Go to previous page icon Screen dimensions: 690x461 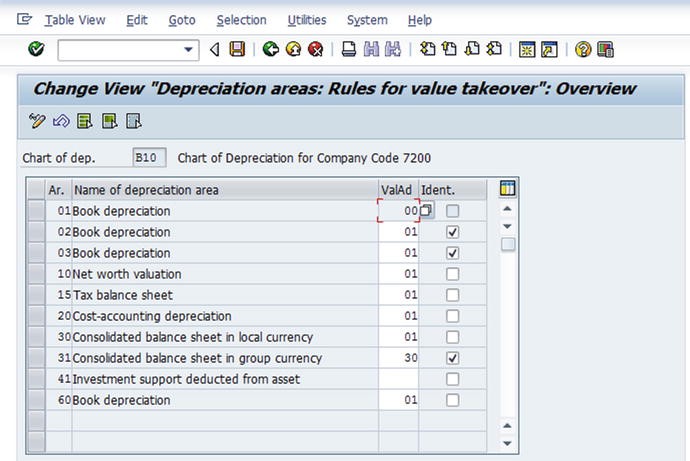pos(449,49)
